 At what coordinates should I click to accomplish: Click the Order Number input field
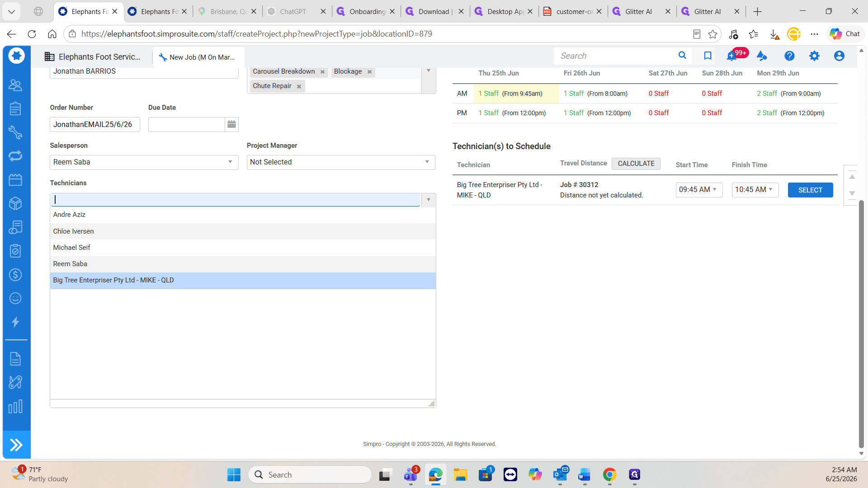tap(94, 124)
